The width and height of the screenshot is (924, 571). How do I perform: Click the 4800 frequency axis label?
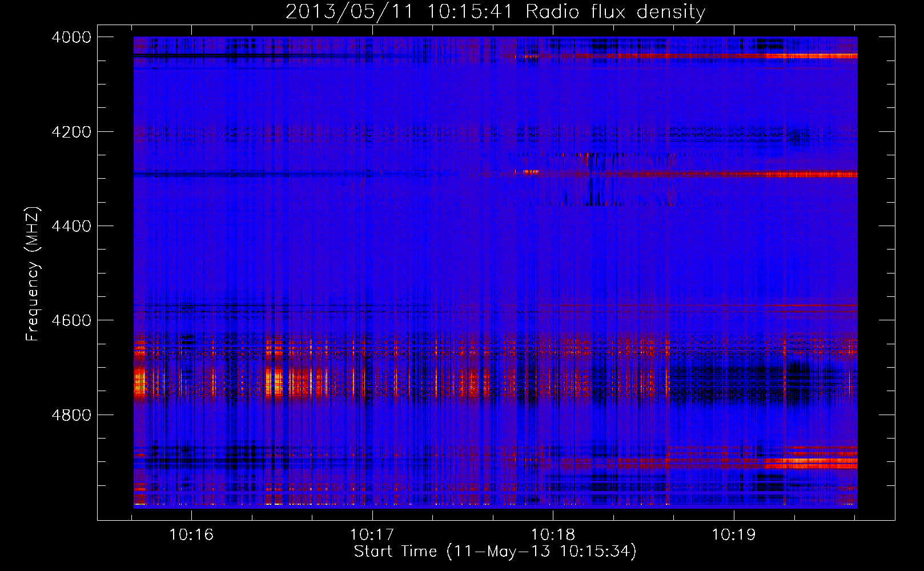(x=71, y=415)
